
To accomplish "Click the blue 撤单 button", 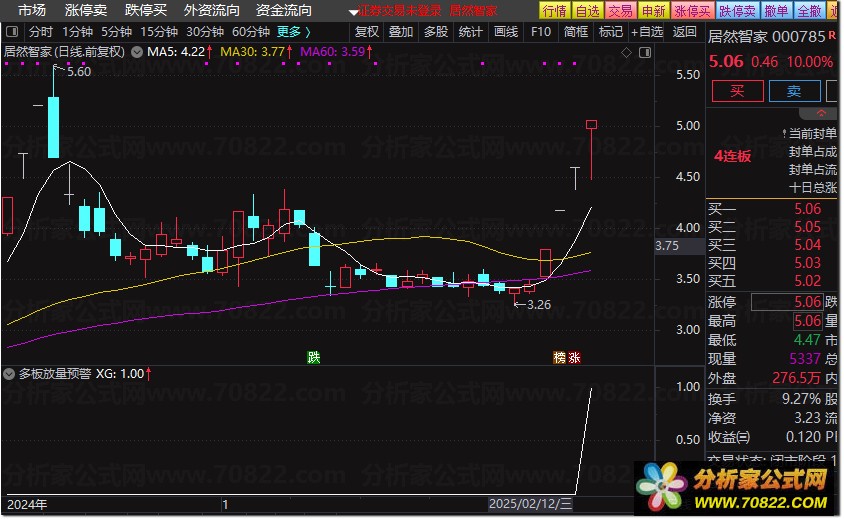I will tap(776, 11).
